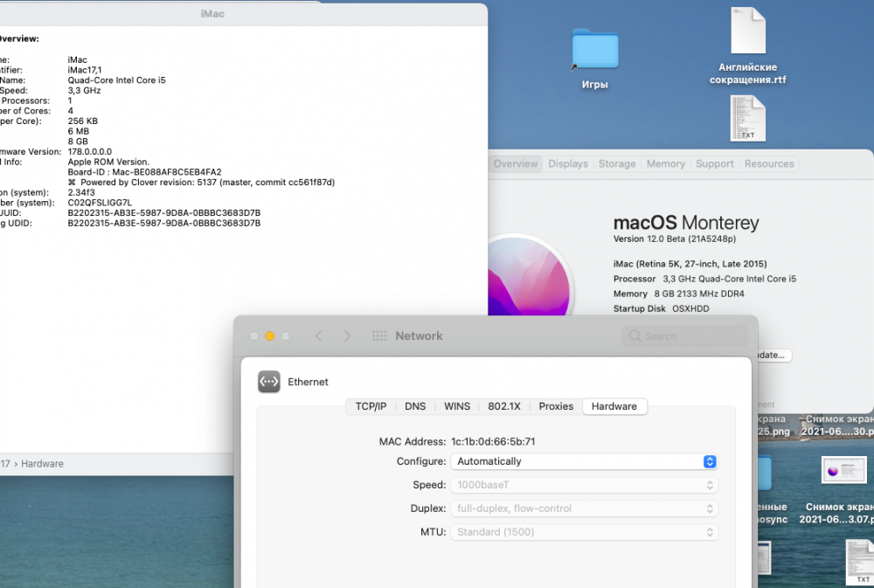
Task: Click Memory 8 GB 2133 MHz DDR4 text
Action: tap(678, 294)
